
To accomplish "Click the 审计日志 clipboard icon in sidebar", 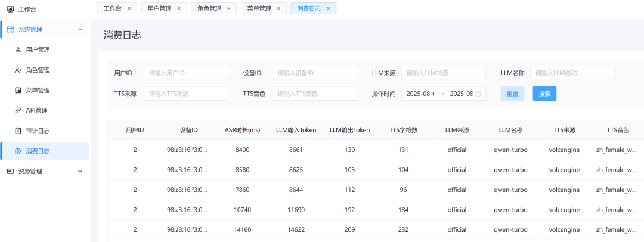I will [18, 131].
